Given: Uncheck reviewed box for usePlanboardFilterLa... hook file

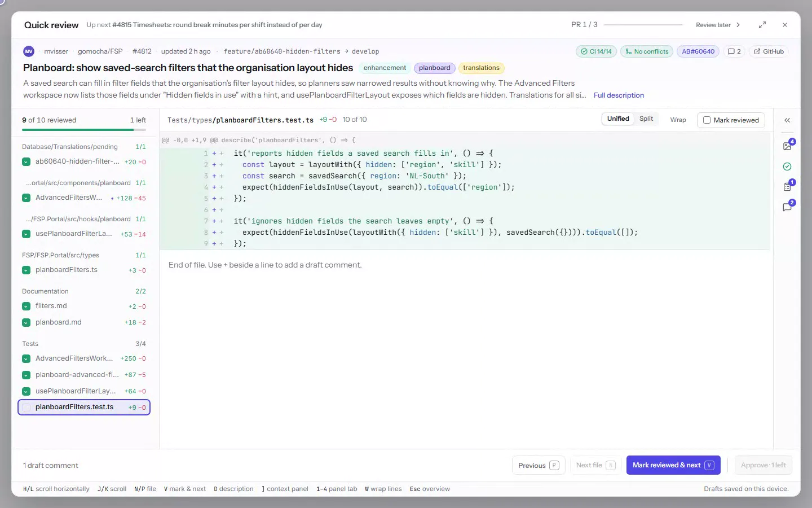Looking at the screenshot, I should pos(26,234).
